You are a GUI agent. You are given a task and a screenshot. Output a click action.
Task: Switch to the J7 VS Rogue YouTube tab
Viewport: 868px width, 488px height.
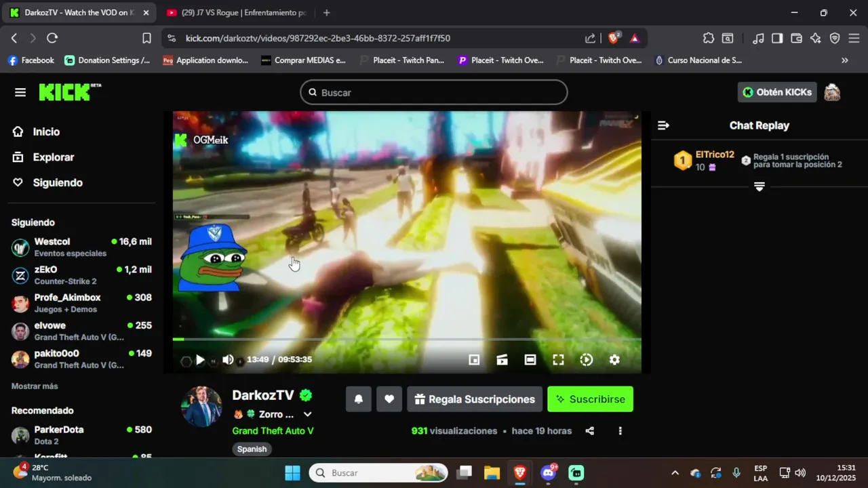tap(236, 13)
